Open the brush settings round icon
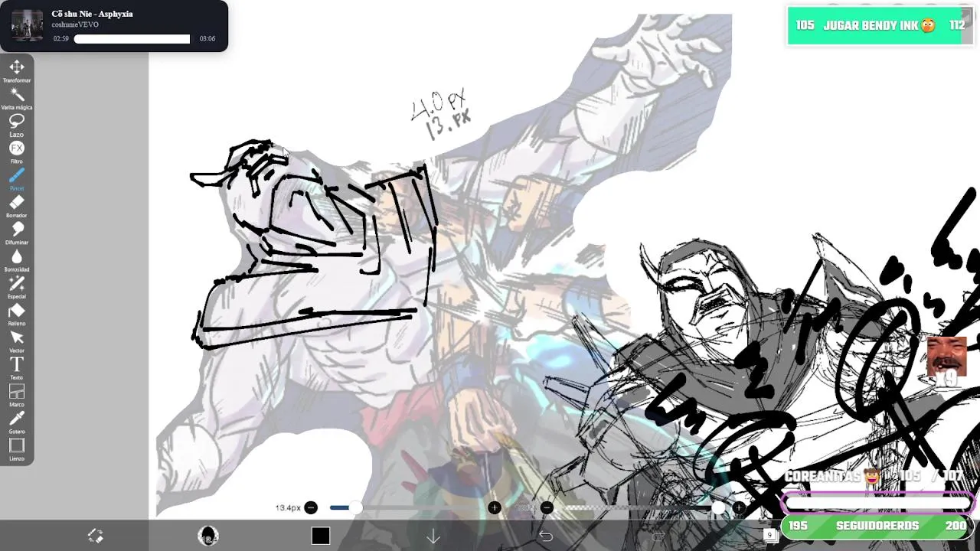Screen dimensions: 980x551 click(208, 536)
